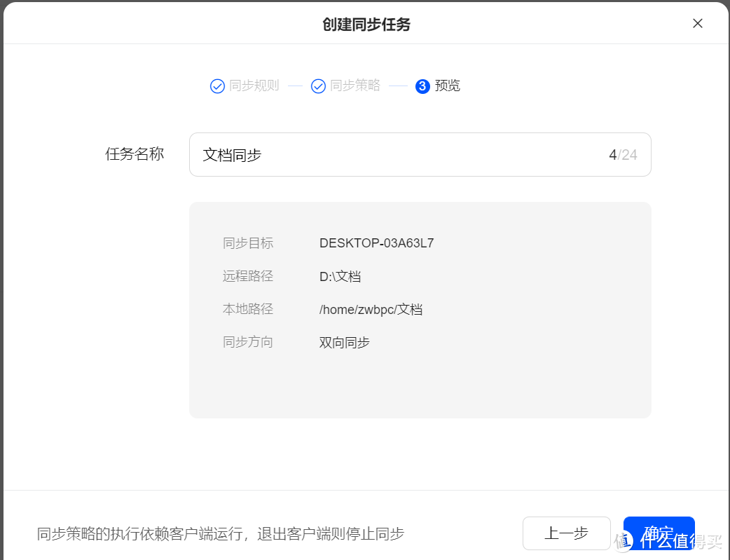Click the character counter showing 4/24

click(623, 154)
